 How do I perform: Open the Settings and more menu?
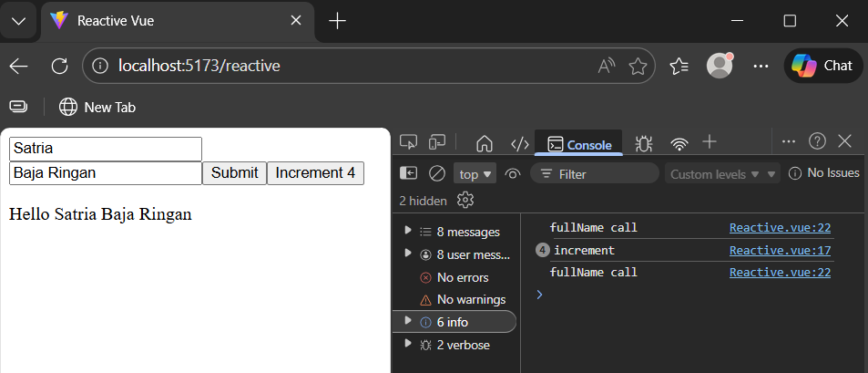(x=761, y=66)
